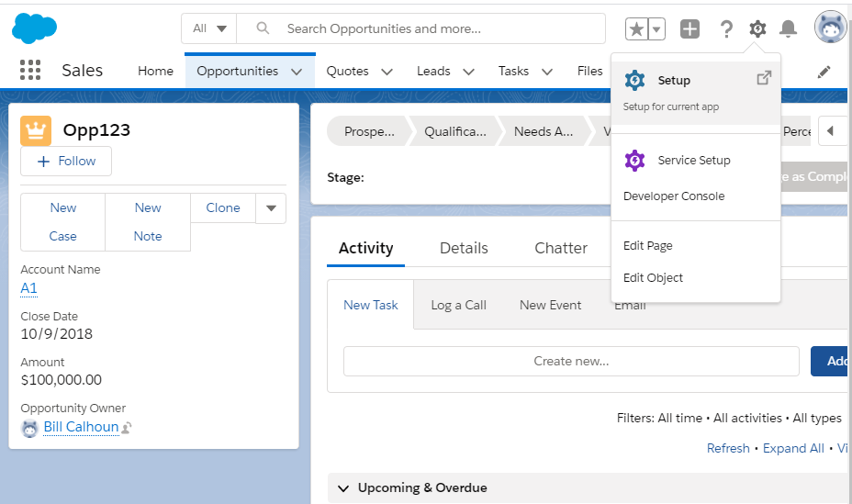Image resolution: width=852 pixels, height=504 pixels.
Task: Expand the Opportunities tab chevron
Action: [297, 72]
